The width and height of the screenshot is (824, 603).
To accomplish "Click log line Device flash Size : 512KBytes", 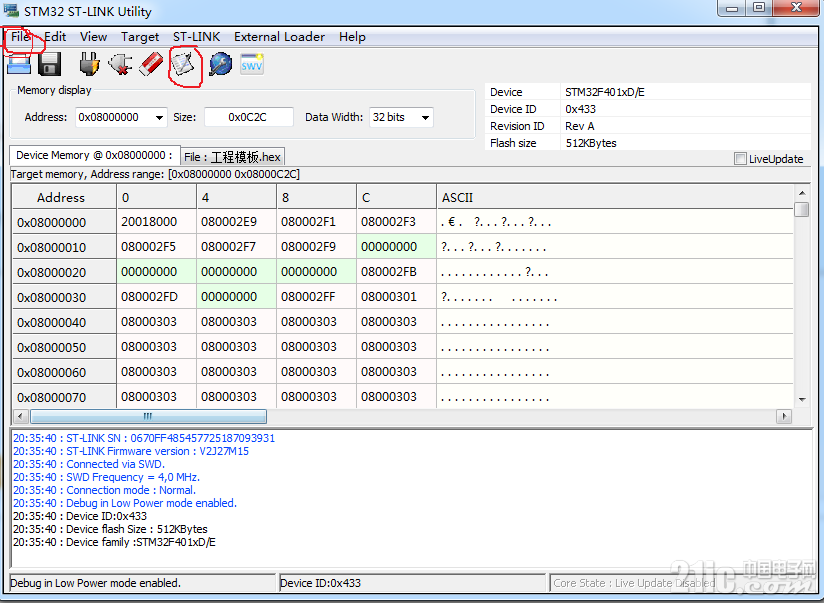I will click(x=110, y=529).
